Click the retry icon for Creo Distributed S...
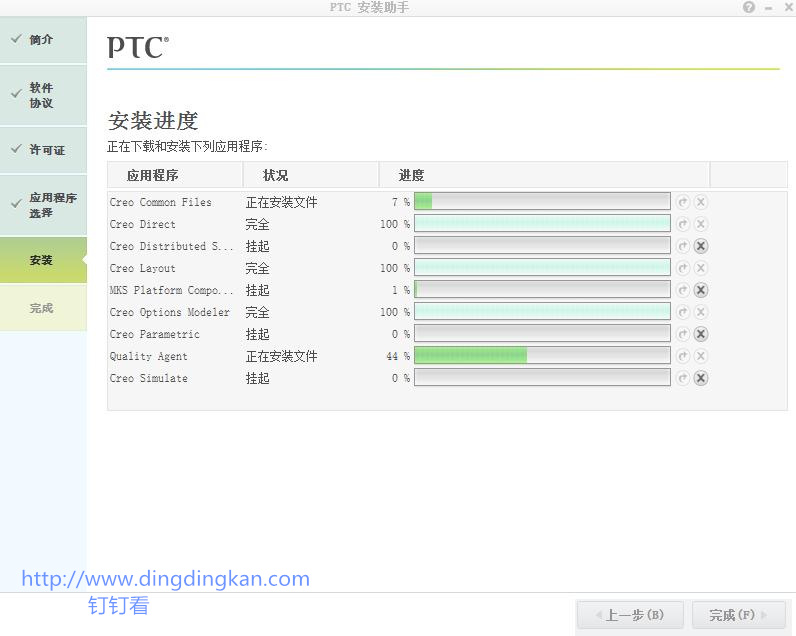This screenshot has width=796, height=636. coord(683,246)
